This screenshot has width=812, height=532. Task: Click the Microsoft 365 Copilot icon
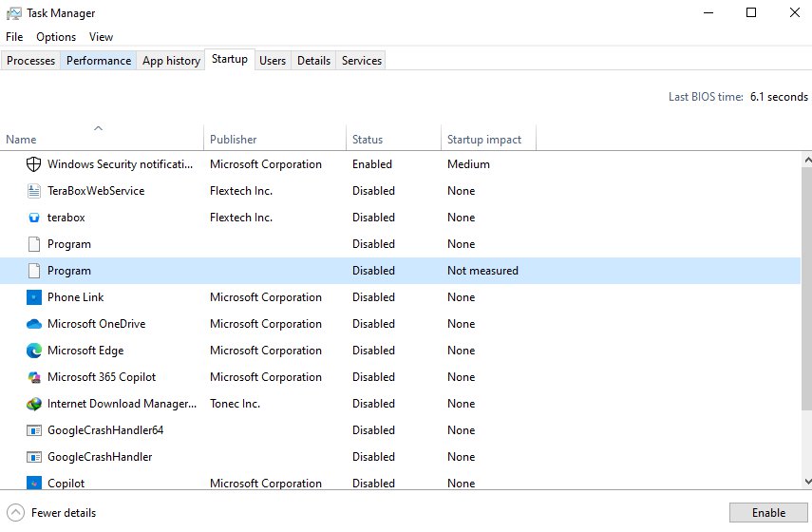click(34, 377)
